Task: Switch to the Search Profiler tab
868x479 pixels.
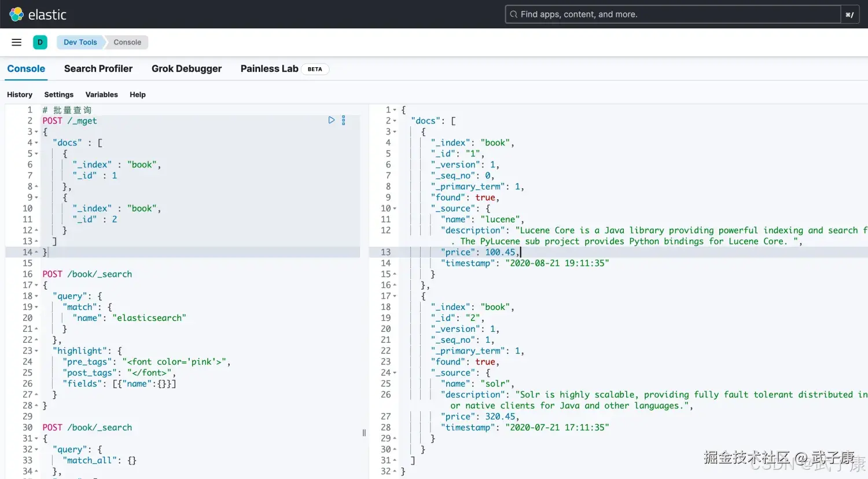Action: tap(98, 69)
